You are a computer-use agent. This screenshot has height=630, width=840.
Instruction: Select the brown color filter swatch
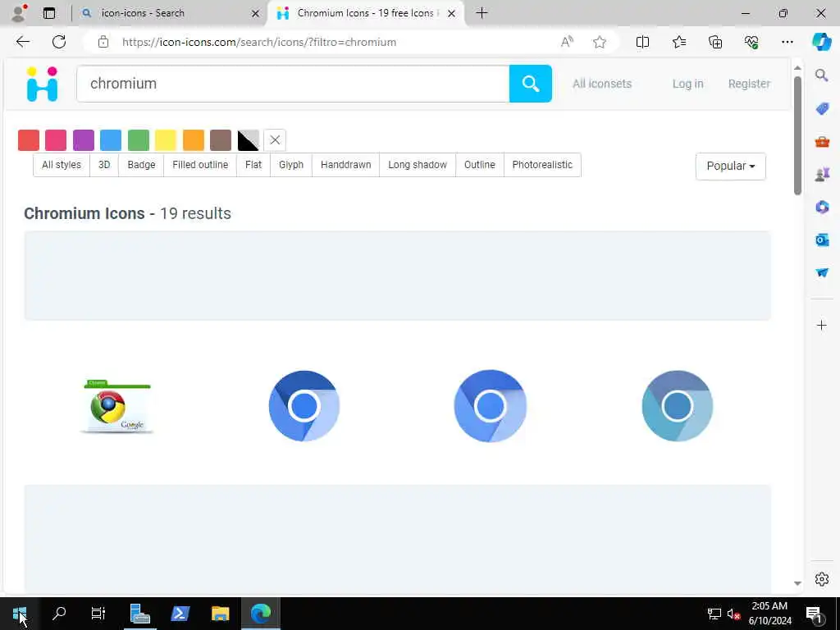(221, 139)
